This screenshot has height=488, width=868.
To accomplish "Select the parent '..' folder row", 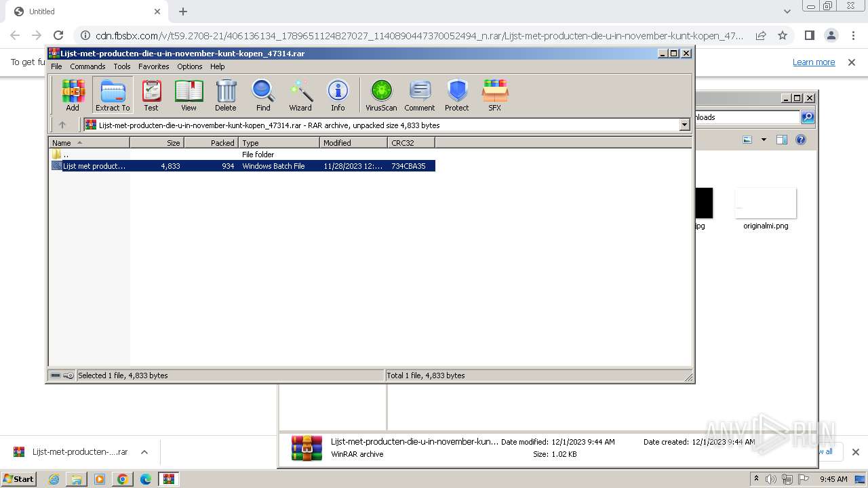I will [x=242, y=155].
